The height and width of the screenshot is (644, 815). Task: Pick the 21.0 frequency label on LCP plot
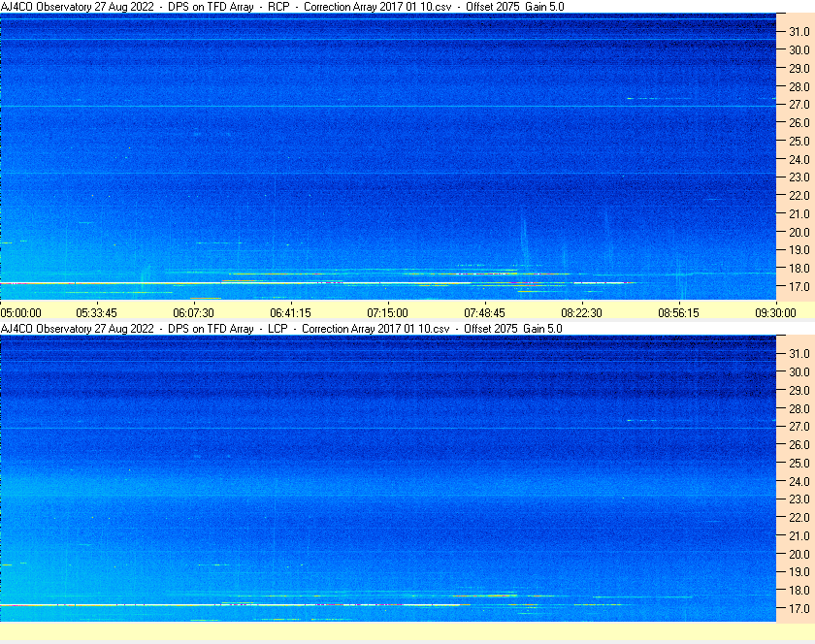(x=799, y=535)
